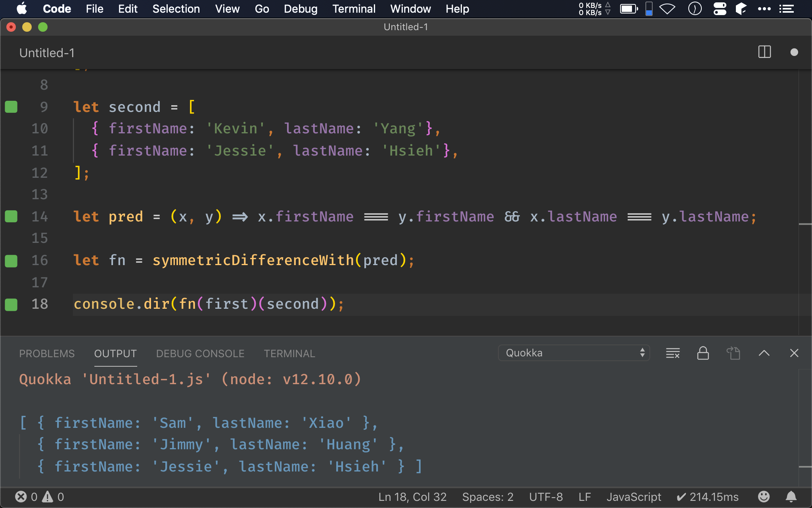Switch to the PROBLEMS tab
The width and height of the screenshot is (812, 508).
pos(47,353)
